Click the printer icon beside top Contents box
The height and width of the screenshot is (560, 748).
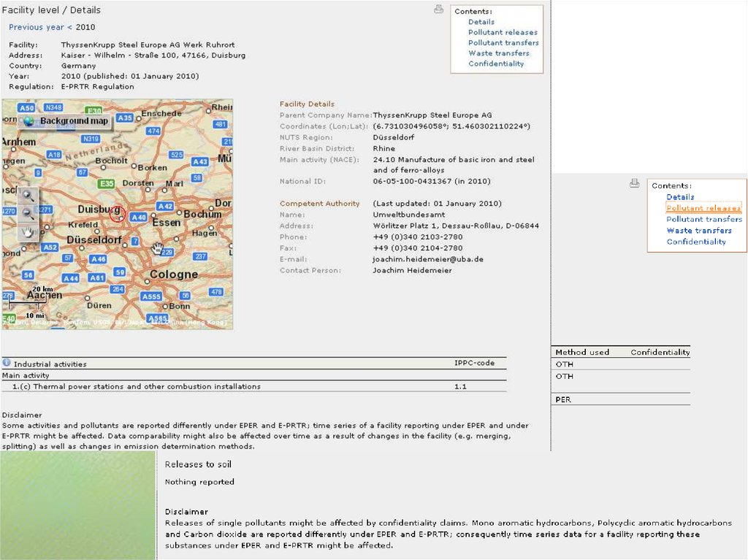(439, 9)
